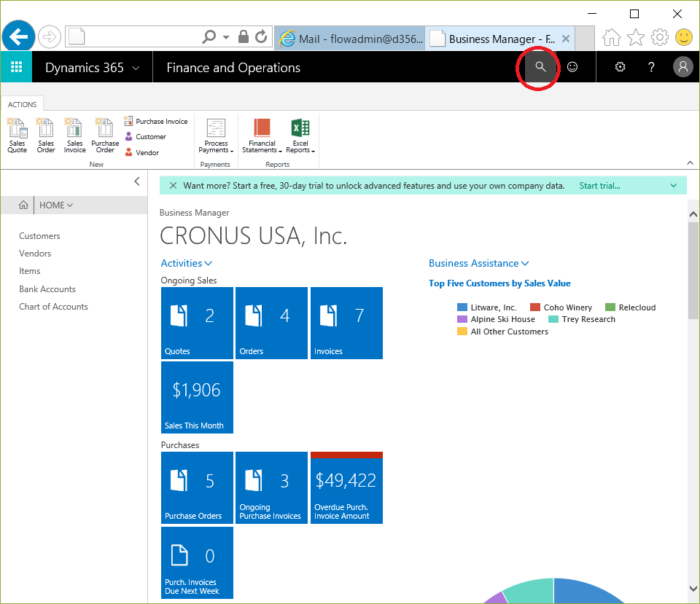The width and height of the screenshot is (700, 604).
Task: Open the browser tools gear
Action: click(x=659, y=37)
